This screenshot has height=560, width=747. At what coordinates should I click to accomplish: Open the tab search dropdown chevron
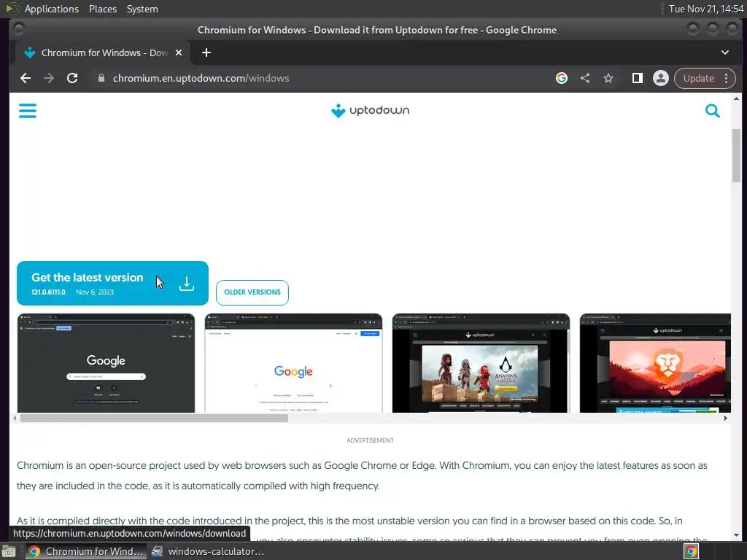(724, 52)
